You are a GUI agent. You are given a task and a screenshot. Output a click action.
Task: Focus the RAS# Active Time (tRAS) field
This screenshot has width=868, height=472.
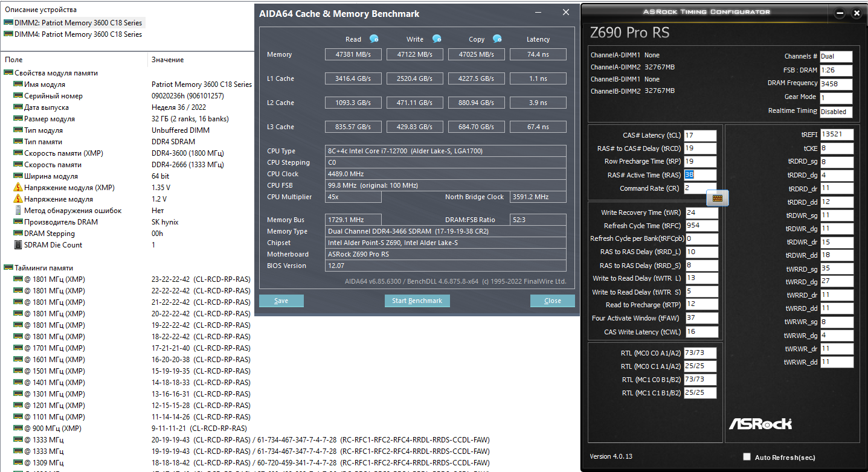point(700,175)
